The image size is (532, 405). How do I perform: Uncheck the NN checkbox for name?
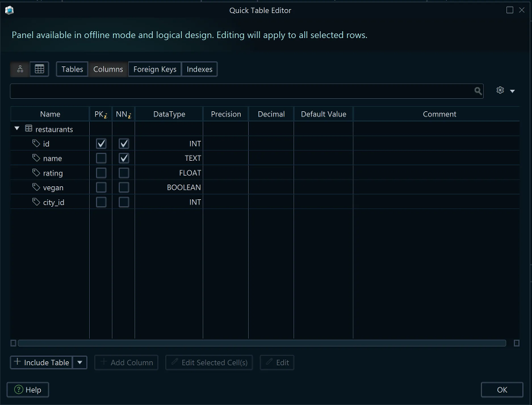pos(124,158)
